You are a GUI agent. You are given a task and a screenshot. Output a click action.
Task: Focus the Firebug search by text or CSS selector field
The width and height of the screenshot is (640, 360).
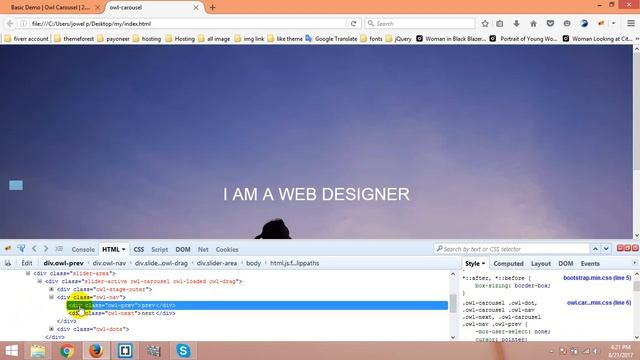click(511, 249)
